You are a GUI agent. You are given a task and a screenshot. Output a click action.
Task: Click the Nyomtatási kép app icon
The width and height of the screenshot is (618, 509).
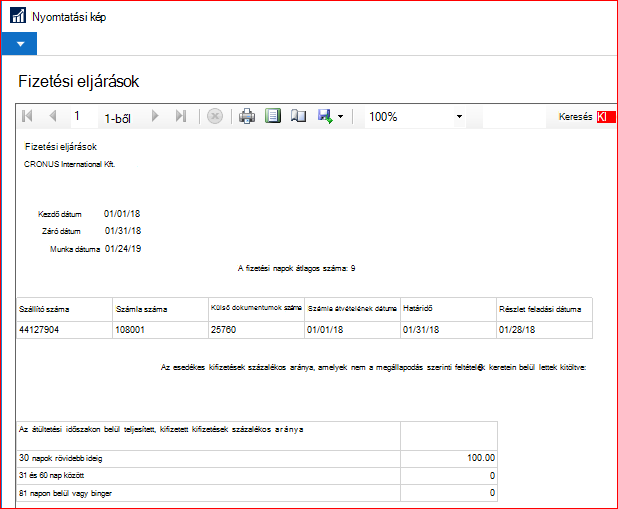point(18,15)
